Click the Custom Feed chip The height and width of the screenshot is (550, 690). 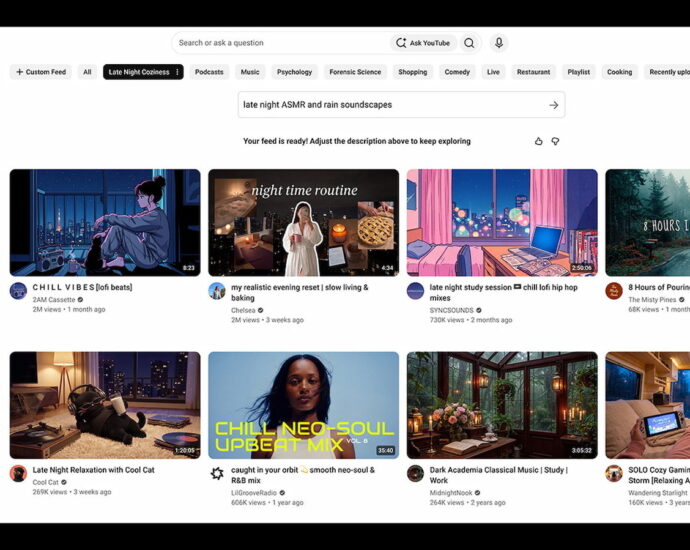coord(41,72)
